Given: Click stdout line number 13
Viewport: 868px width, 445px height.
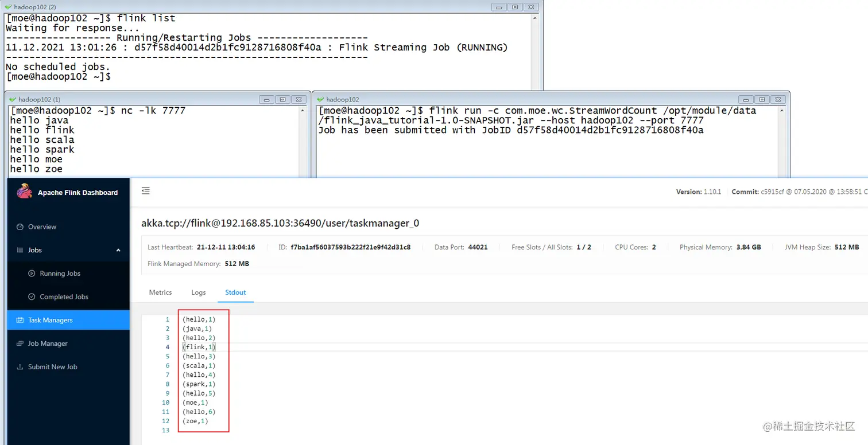Looking at the screenshot, I should pyautogui.click(x=166, y=430).
